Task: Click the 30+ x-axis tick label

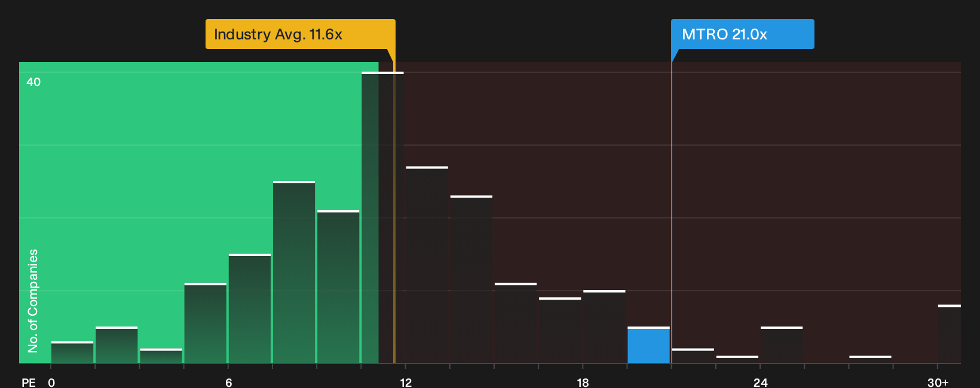Action: coord(938,383)
